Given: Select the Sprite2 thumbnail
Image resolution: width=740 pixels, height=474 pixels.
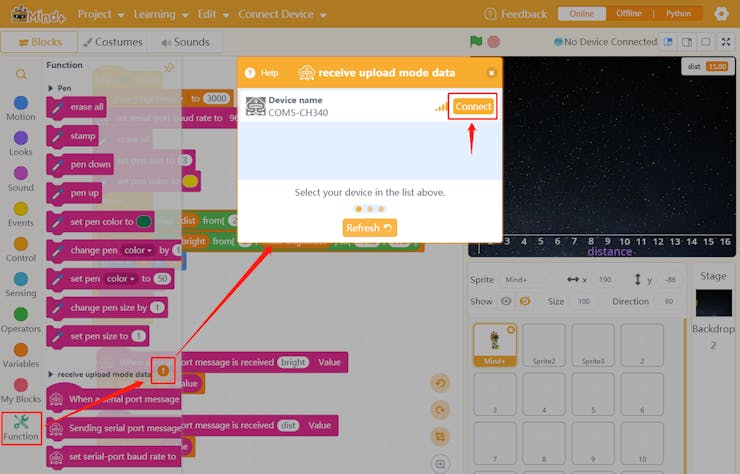Looking at the screenshot, I should click(544, 345).
